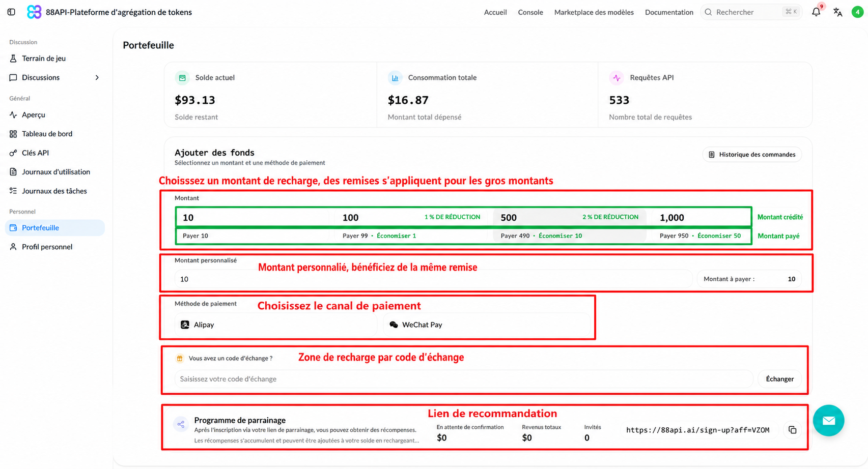Click the Profil personnel user icon
This screenshot has width=868, height=469.
[x=13, y=247]
